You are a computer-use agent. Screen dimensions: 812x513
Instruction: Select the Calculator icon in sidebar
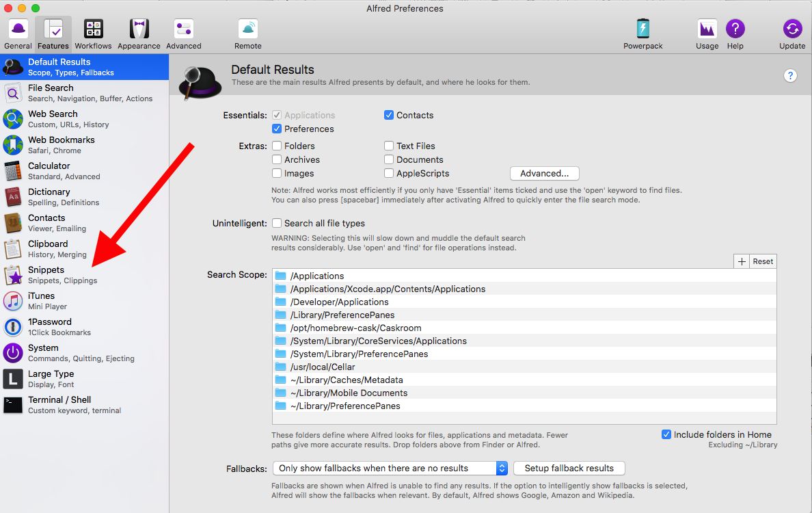point(13,171)
